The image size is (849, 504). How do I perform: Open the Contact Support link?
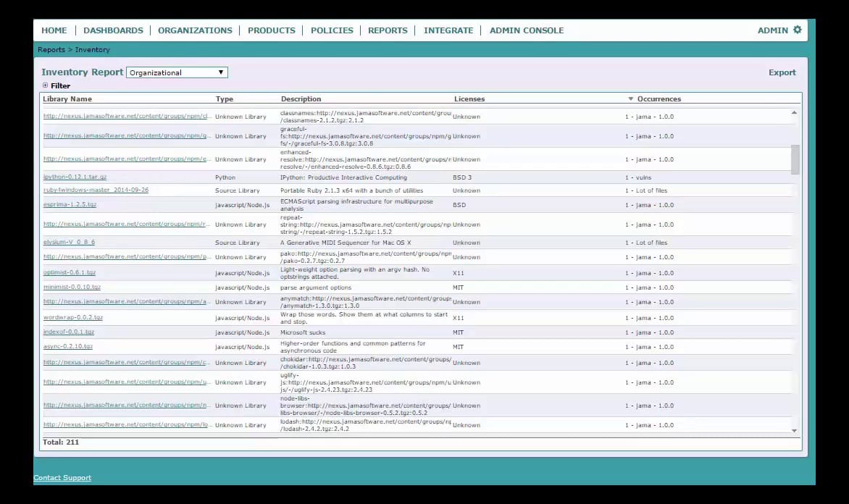[62, 477]
